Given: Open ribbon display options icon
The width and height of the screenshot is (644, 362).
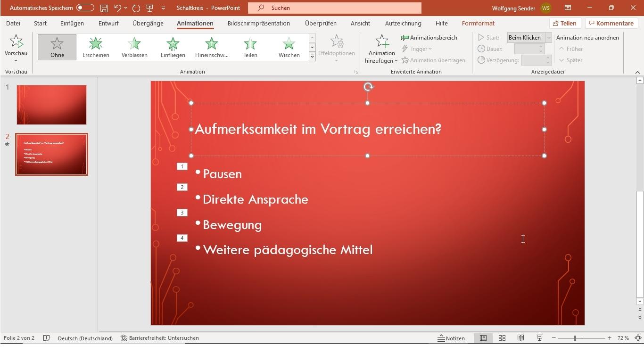Looking at the screenshot, I should pyautogui.click(x=568, y=8).
